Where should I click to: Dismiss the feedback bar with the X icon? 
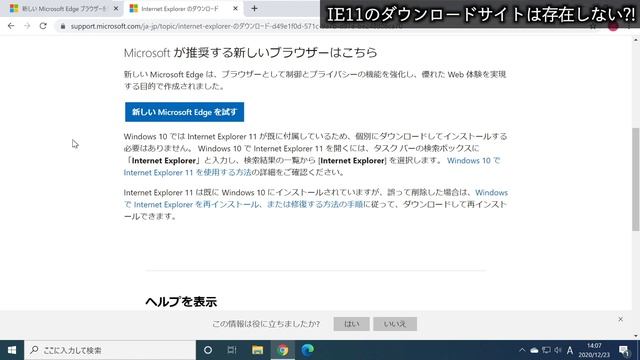tap(620, 319)
